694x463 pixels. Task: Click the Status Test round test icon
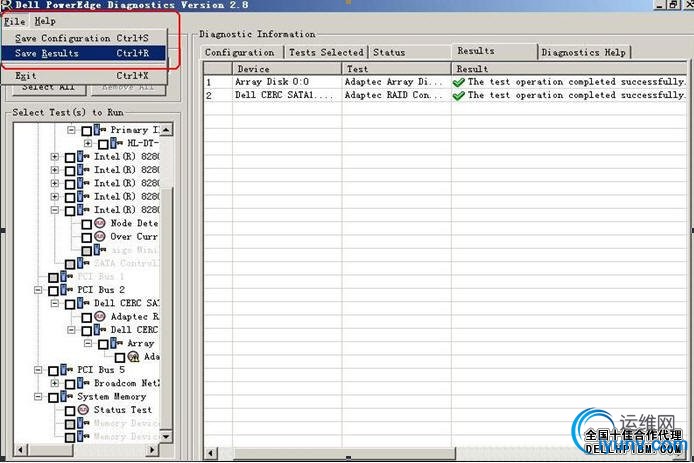click(x=83, y=410)
